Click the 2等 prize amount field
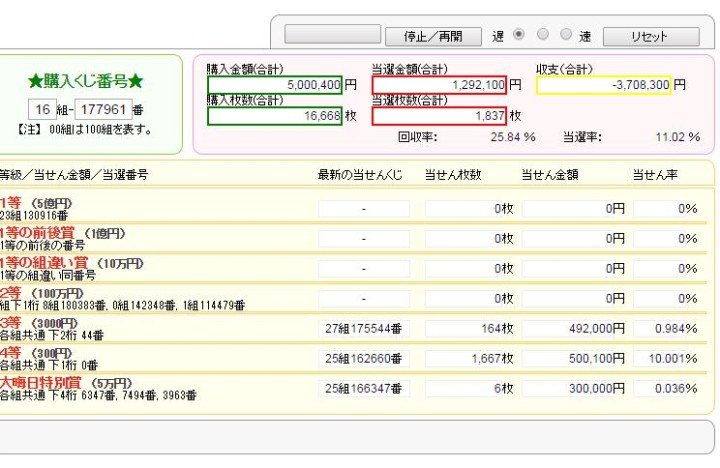720x468 pixels. tap(574, 299)
